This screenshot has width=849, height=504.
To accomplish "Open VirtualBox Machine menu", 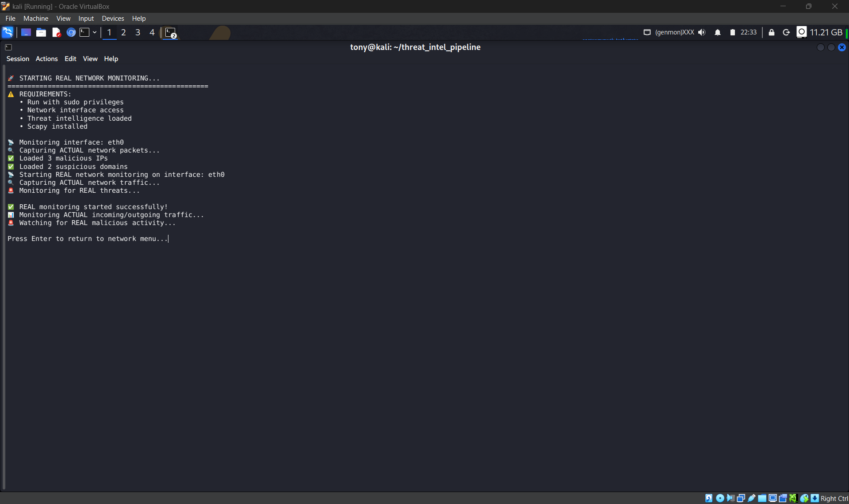I will click(36, 19).
